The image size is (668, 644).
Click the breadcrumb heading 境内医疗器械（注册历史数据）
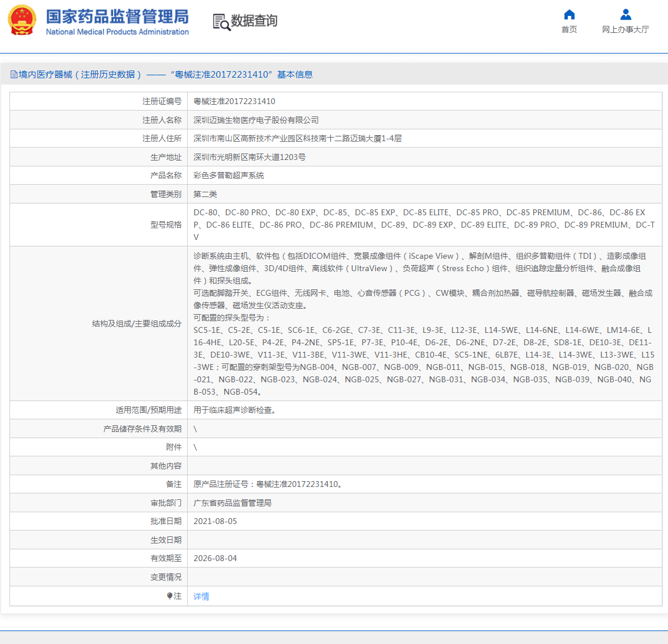coord(79,75)
